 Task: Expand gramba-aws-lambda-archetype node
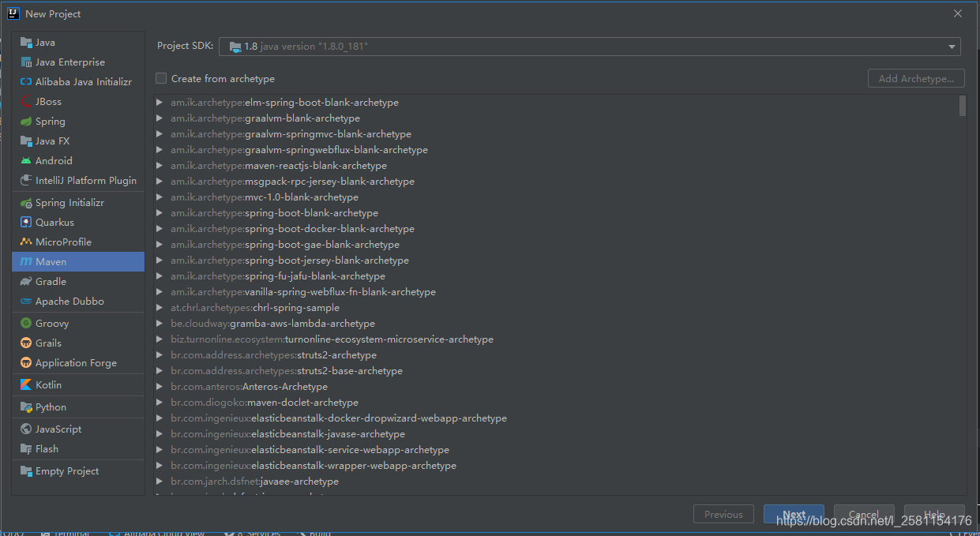point(160,324)
